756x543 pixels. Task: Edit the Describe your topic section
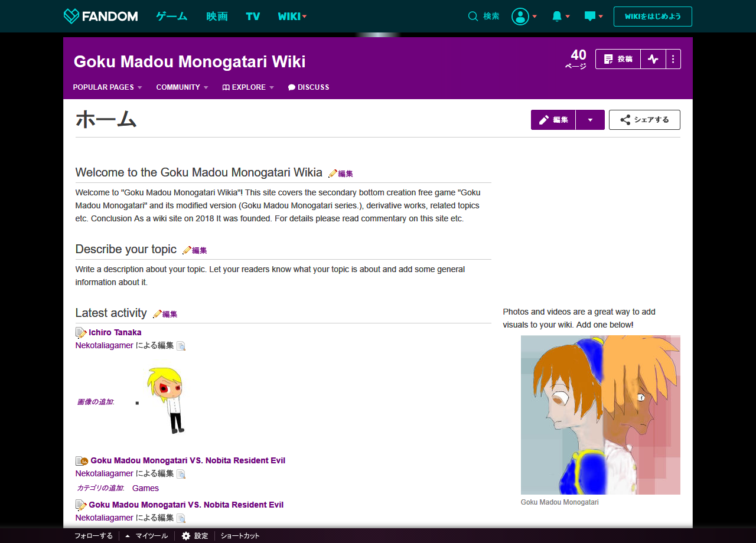tap(195, 250)
